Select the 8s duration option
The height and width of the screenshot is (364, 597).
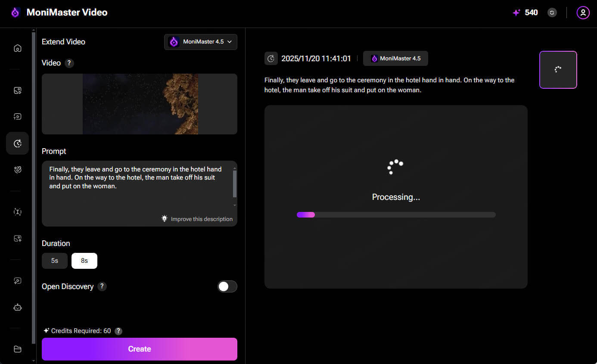pos(84,261)
